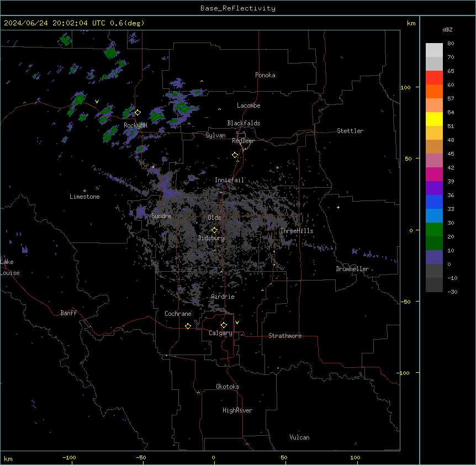The height and width of the screenshot is (465, 476).
Task: Click the asterisk marker above Limestone label
Action: (x=84, y=191)
